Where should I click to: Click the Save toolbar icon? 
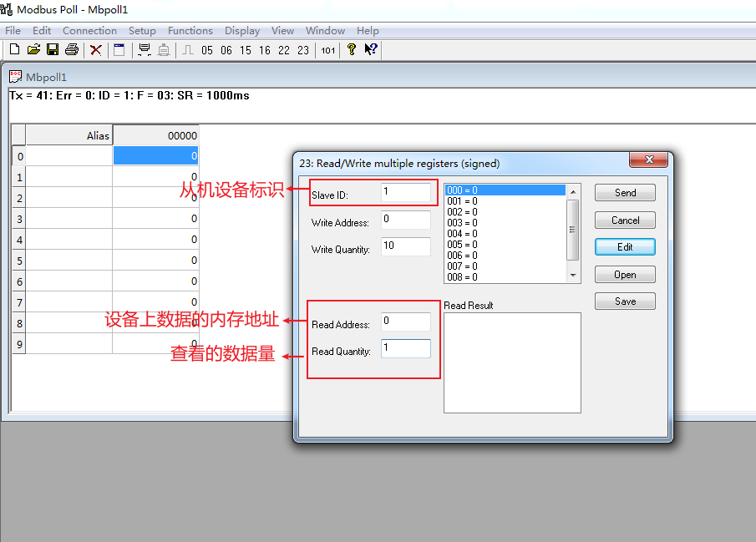pos(53,49)
